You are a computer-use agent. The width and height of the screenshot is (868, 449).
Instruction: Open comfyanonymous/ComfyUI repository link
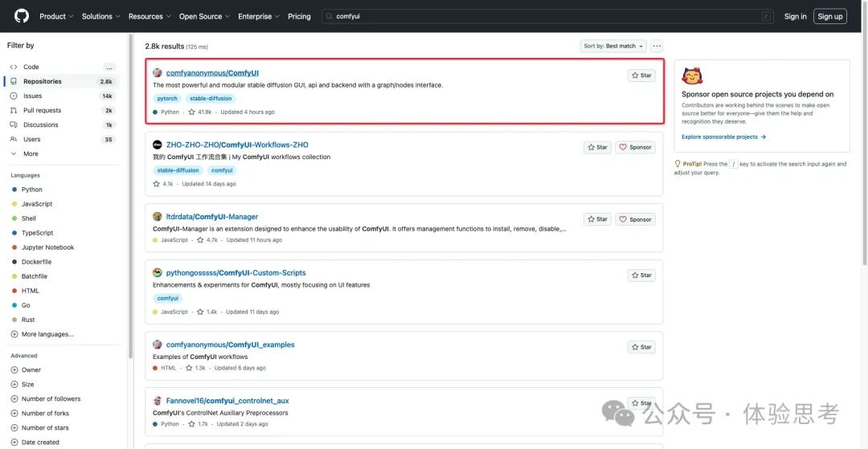212,73
